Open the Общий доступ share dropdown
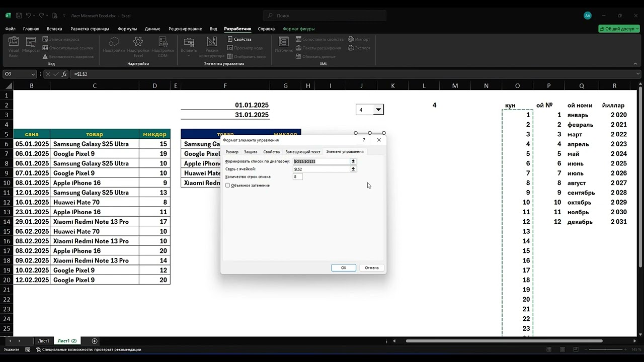 coord(619,29)
